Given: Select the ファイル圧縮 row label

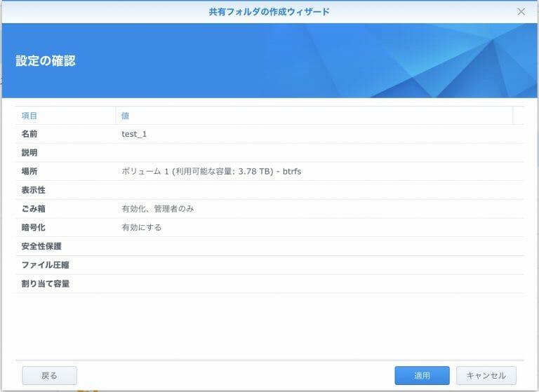Looking at the screenshot, I should [46, 265].
